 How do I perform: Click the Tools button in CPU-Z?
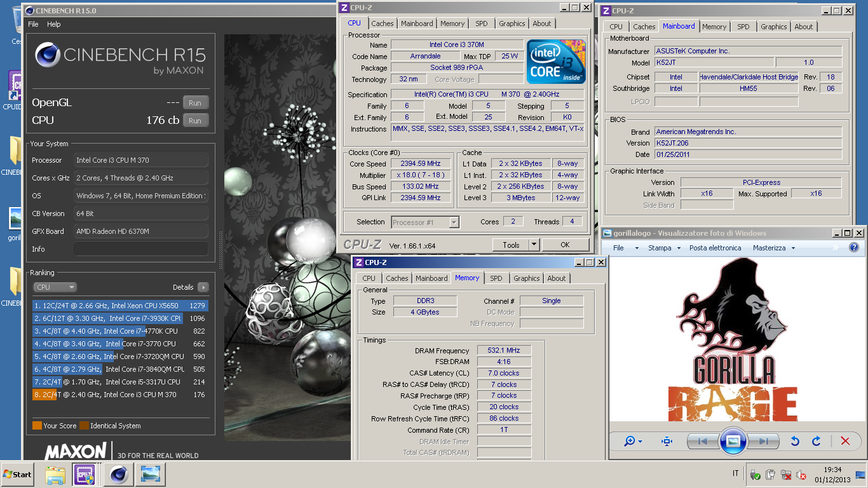point(511,245)
